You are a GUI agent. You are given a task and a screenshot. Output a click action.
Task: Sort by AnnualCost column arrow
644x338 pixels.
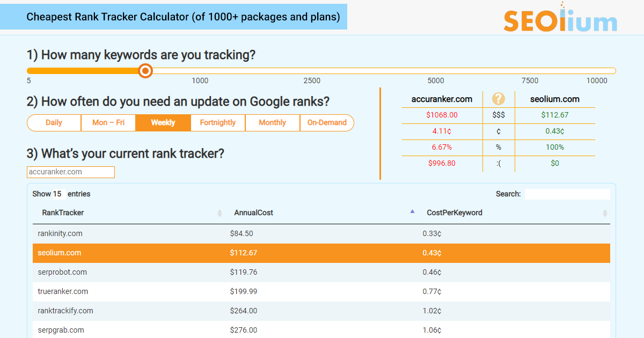click(412, 211)
